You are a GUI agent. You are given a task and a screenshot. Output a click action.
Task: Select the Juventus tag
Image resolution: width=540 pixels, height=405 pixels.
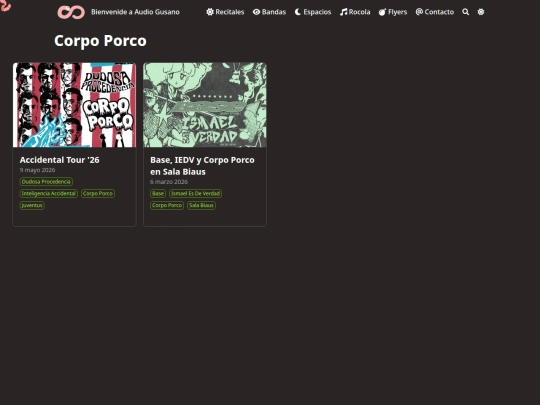[x=32, y=205]
